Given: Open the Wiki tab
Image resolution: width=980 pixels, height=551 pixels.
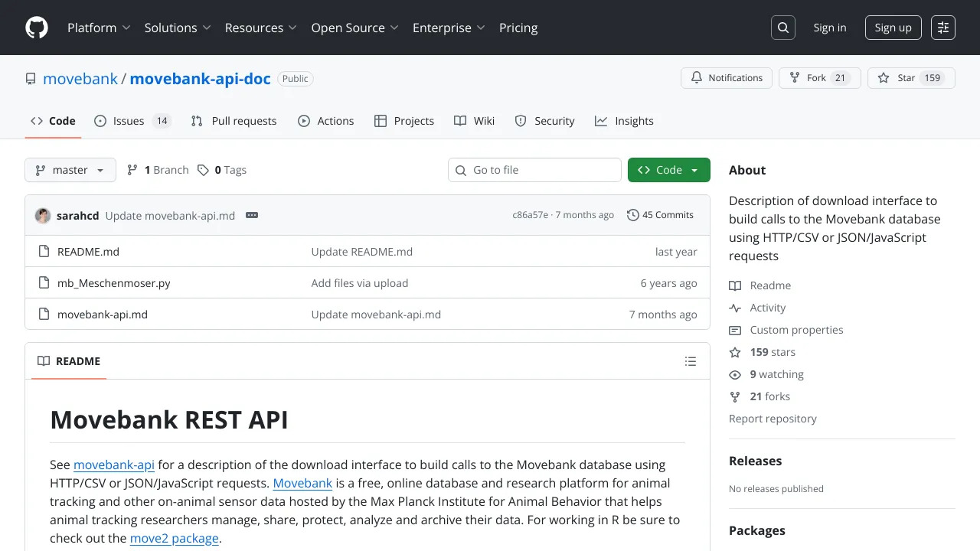Looking at the screenshot, I should pyautogui.click(x=474, y=121).
